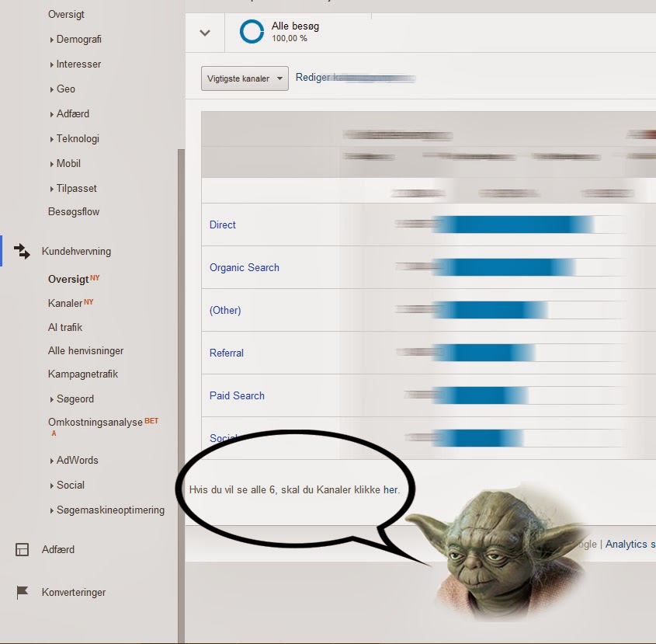Open Alle henvisninger in the sidebar
Viewport: 656px width, 644px height.
point(85,350)
